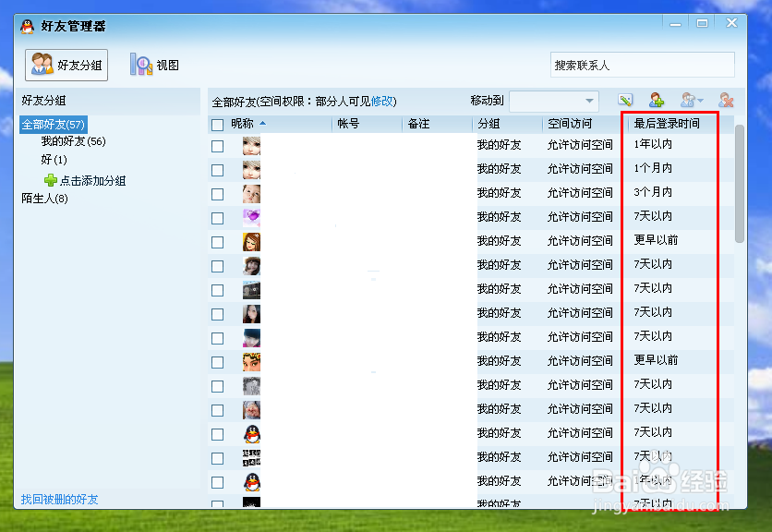The height and width of the screenshot is (532, 772).
Task: Tick checkbox beside the purple heart avatar
Action: click(217, 218)
